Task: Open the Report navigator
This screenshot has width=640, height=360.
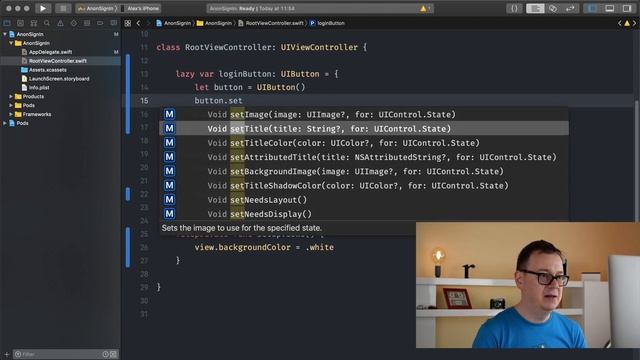Action: click(x=113, y=23)
